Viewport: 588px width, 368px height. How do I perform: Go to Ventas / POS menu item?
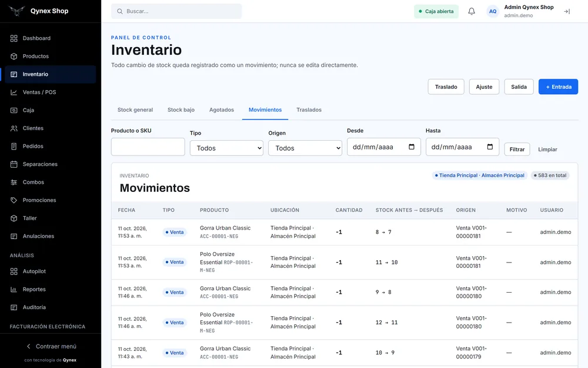50,92
